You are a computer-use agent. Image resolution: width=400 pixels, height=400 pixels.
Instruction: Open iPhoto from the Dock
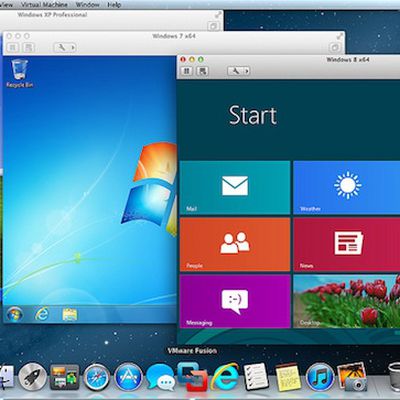[x=352, y=377]
